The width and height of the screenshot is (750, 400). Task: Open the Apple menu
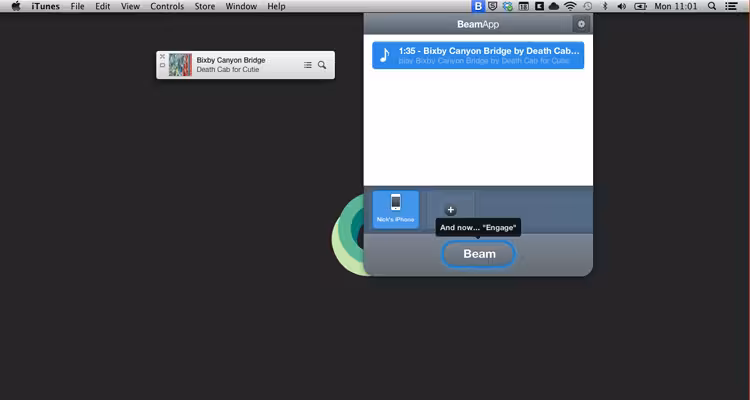tap(16, 6)
